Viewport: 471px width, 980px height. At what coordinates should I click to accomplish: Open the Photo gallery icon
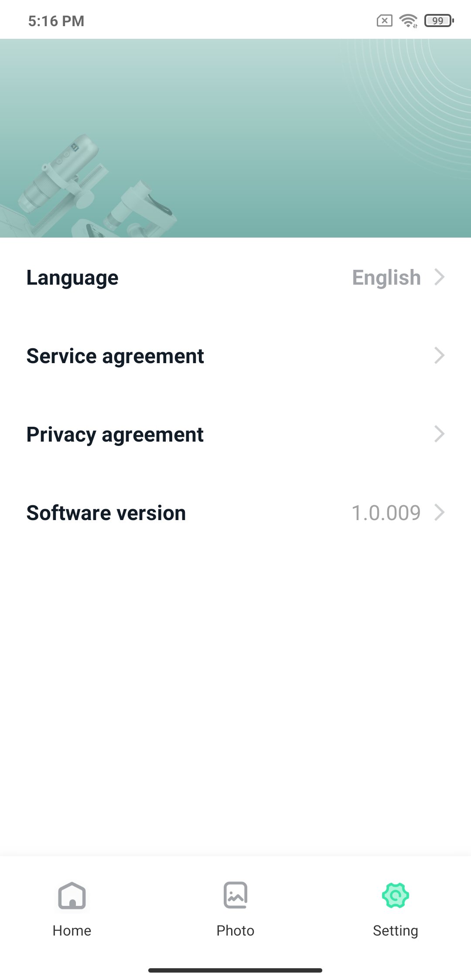[235, 895]
